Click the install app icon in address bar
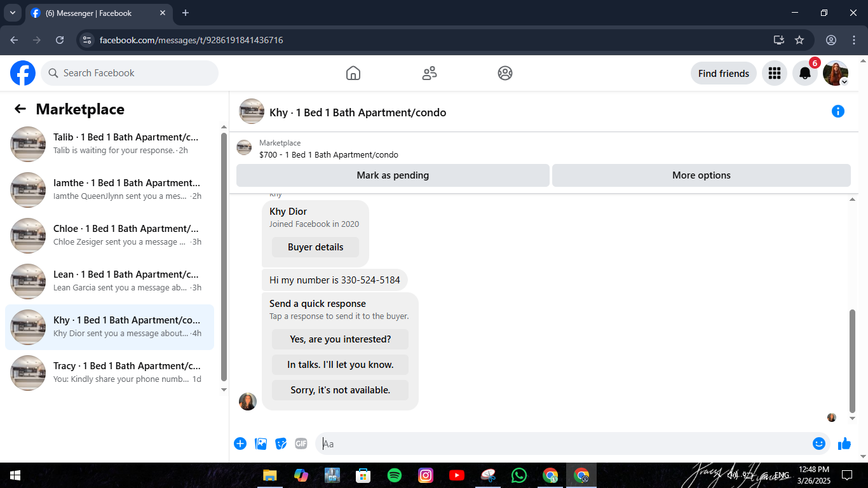Viewport: 868px width, 488px height. (779, 40)
